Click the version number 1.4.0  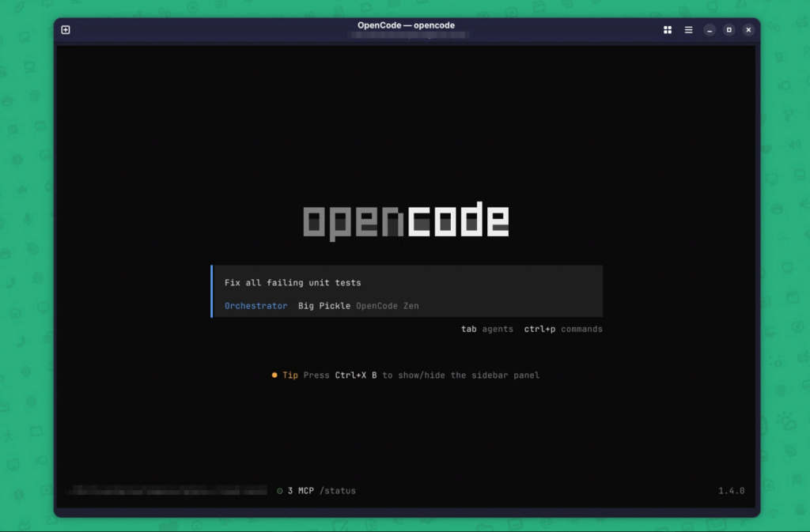pos(731,491)
